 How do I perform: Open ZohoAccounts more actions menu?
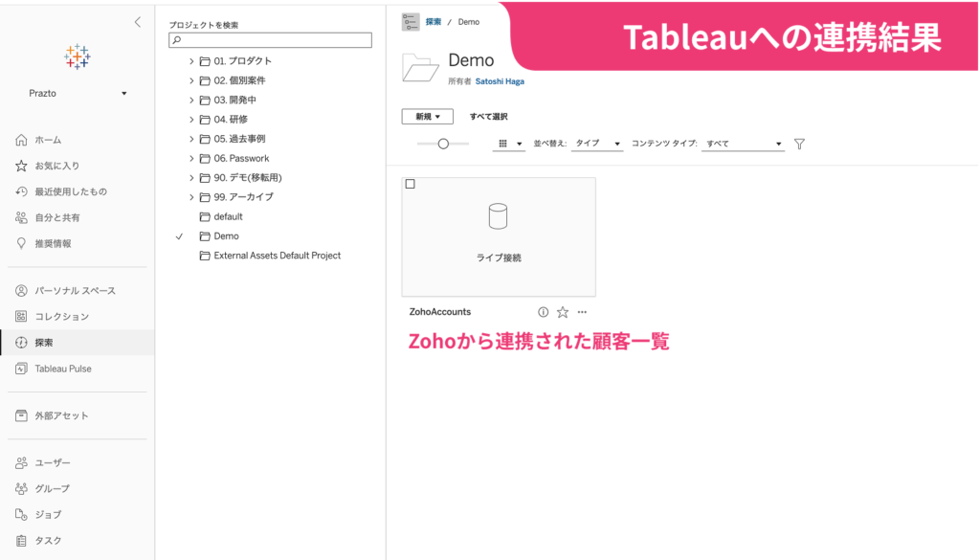582,312
